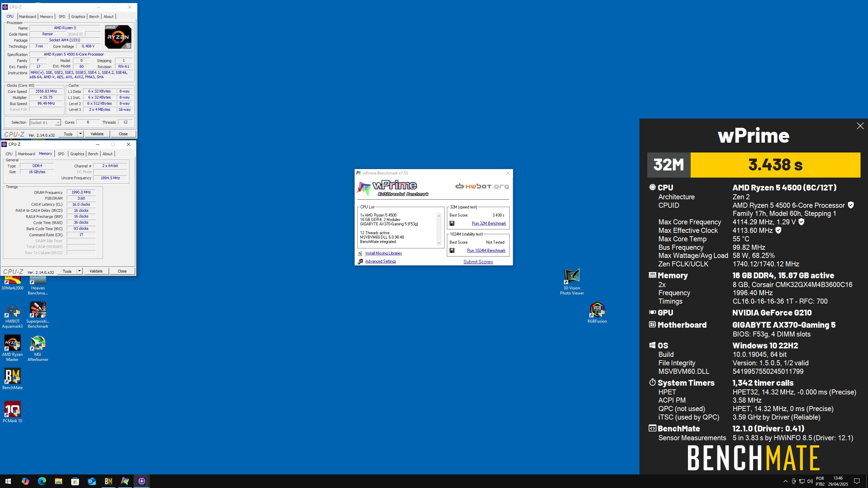Click Run 32M Benchmark link

pos(489,223)
